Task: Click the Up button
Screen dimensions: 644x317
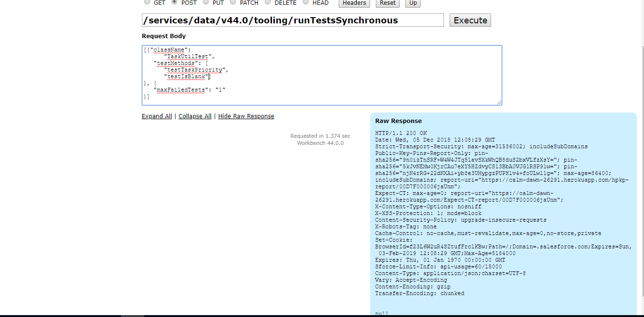Action: [x=413, y=3]
